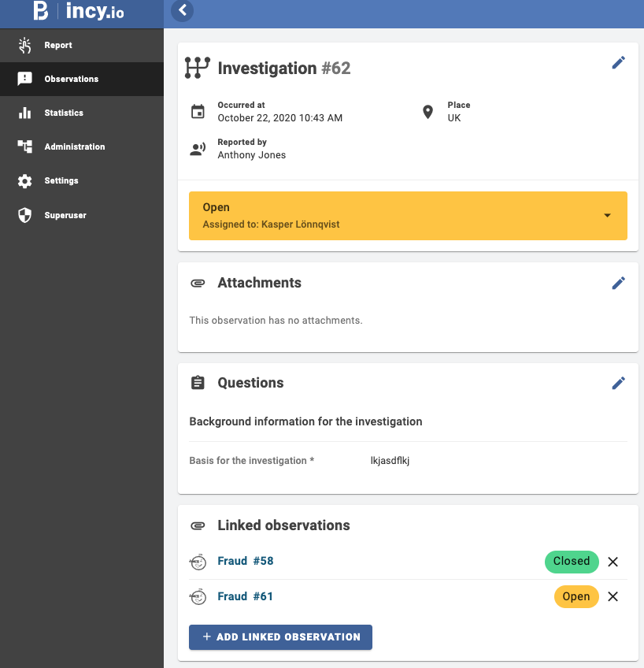Open Statistics page from sidebar
Screen dimensions: 644x668
[x=64, y=113]
